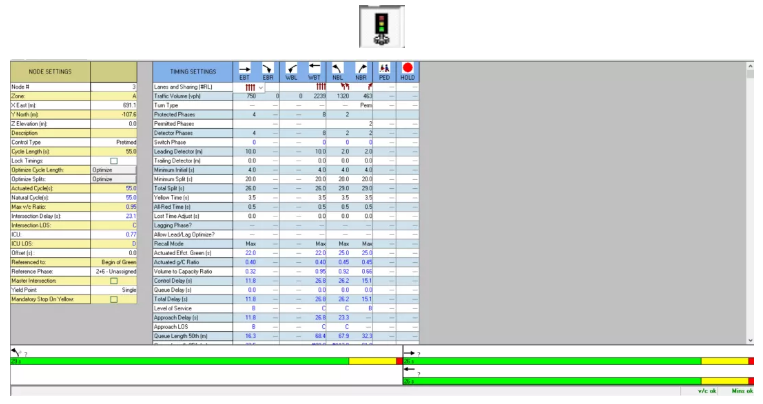This screenshot has height=404, width=763.
Task: Click the Allow Lead/Lag Optimize? row label
Action: (x=184, y=235)
